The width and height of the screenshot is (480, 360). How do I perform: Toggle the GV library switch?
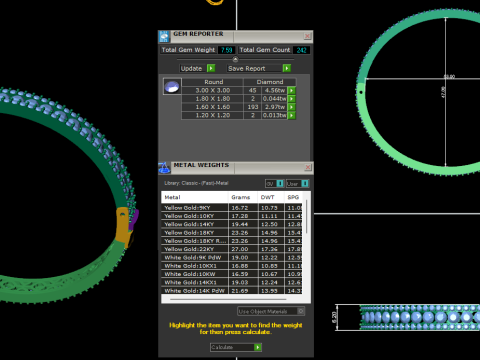point(280,183)
